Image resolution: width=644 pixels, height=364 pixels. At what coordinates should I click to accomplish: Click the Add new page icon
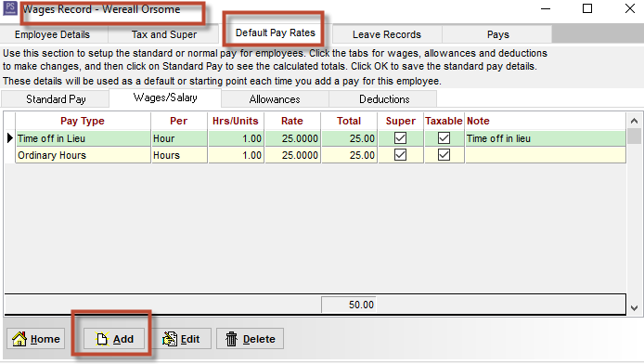tap(102, 339)
